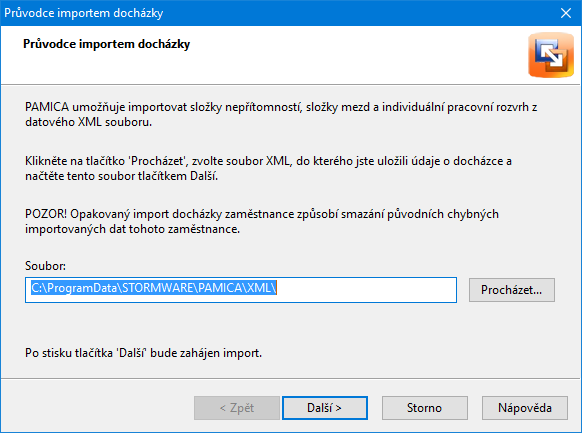Select the highlighted C:\ProgramData path text
Viewport: 582px width, 433px height.
point(154,288)
